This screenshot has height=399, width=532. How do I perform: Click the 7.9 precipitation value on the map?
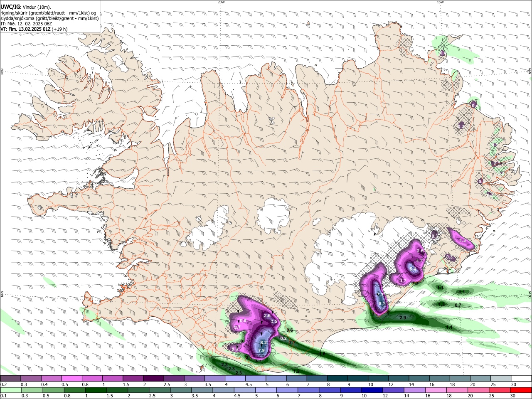click(261, 350)
